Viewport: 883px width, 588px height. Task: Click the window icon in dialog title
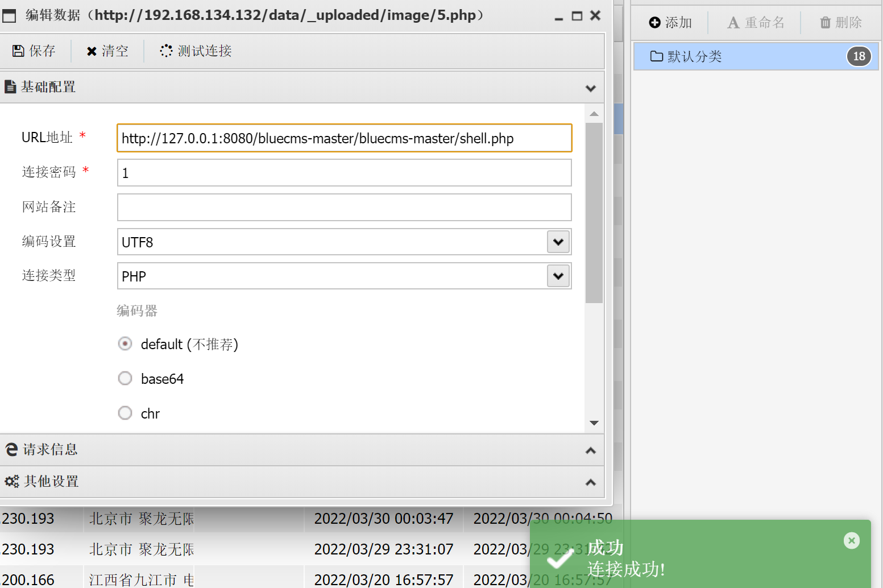9,16
